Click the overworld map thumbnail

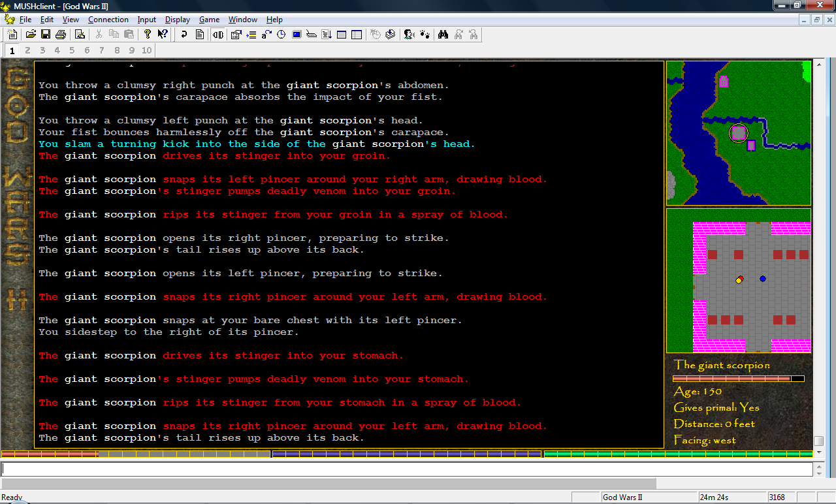point(738,133)
